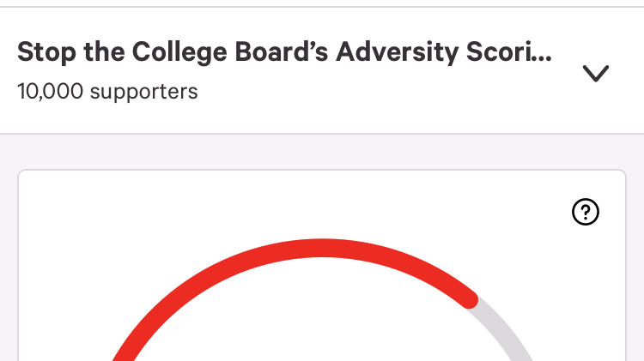Open the Stop the College Board's petition title

285,53
